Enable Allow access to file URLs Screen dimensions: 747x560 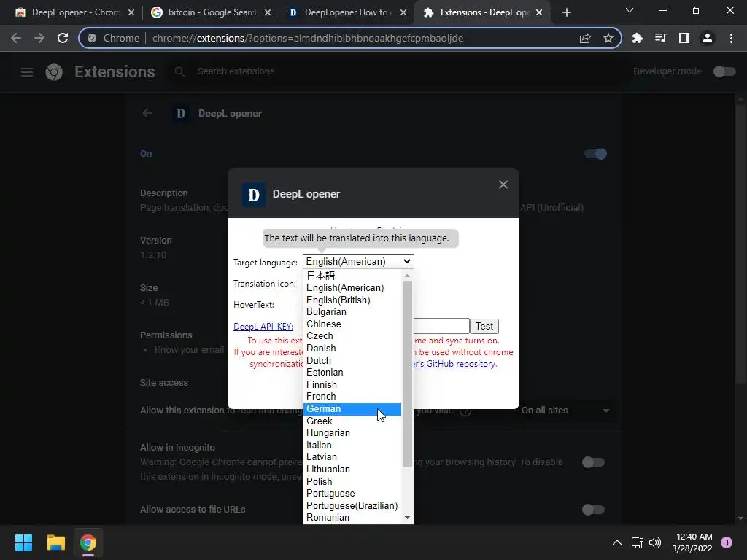pyautogui.click(x=594, y=510)
